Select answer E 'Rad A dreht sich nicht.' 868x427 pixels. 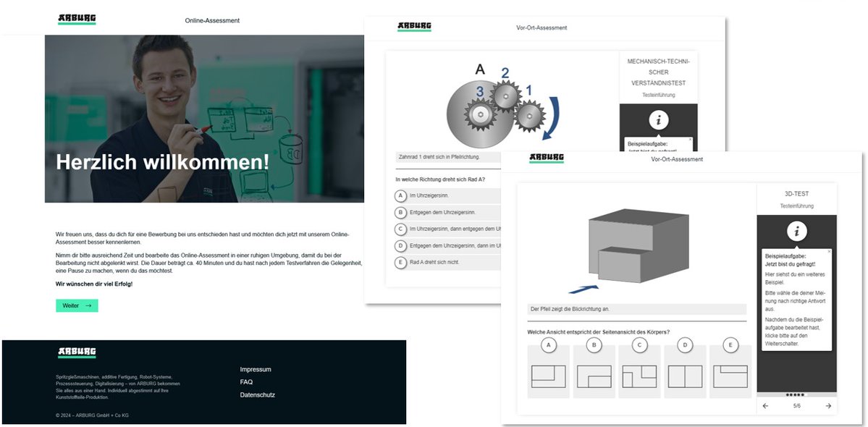pyautogui.click(x=400, y=262)
